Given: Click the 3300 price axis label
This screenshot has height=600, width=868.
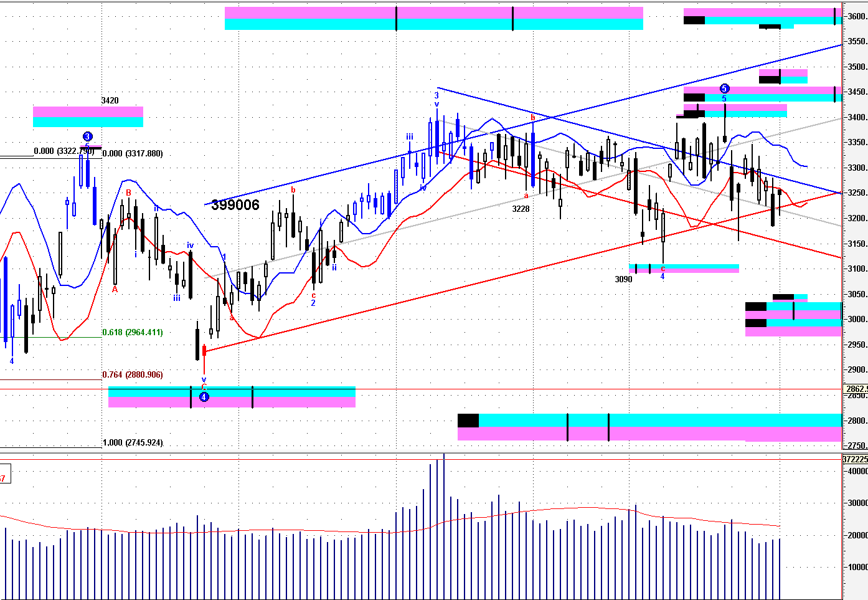Looking at the screenshot, I should (x=857, y=168).
